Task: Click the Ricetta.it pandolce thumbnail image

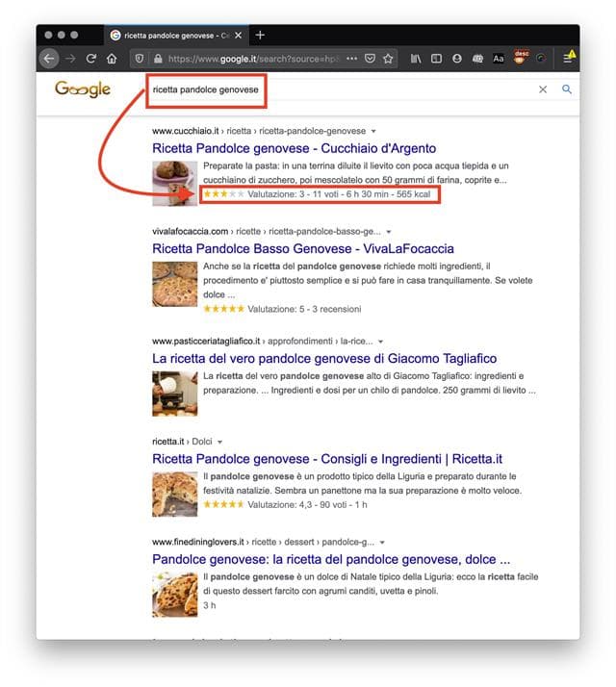Action: (175, 495)
